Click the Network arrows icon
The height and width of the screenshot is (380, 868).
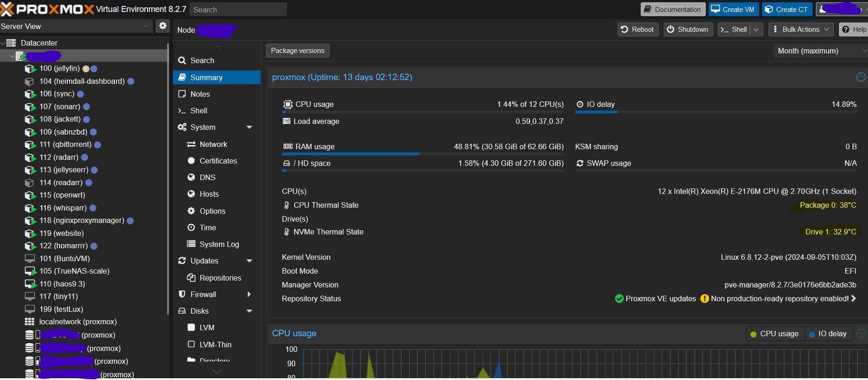191,144
